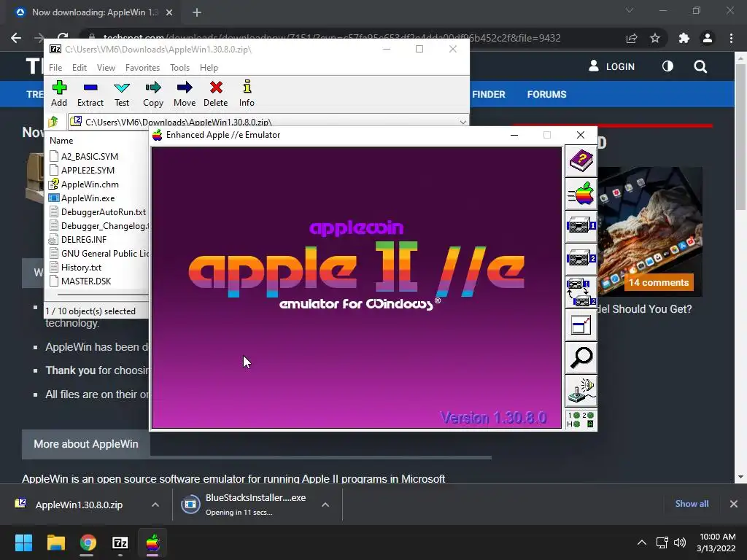The width and height of the screenshot is (747, 560).
Task: Click 14 comments badge
Action: 659,282
